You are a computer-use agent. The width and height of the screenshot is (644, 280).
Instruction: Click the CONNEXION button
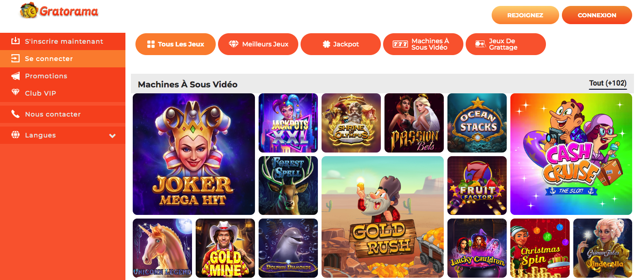[597, 15]
